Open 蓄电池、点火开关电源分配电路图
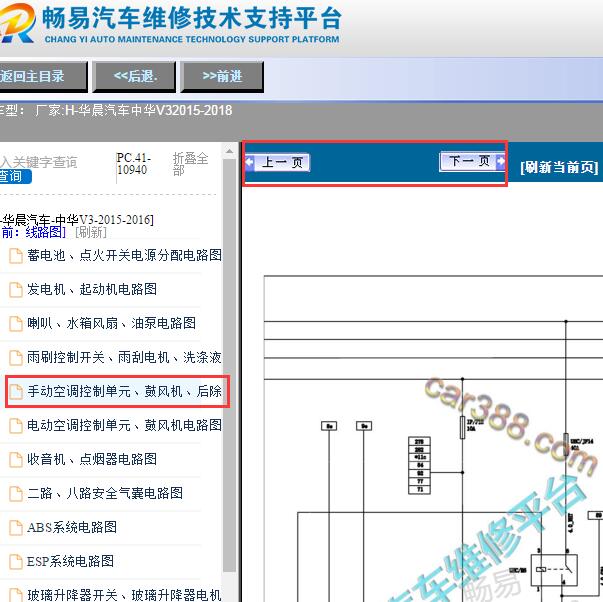 [124, 255]
